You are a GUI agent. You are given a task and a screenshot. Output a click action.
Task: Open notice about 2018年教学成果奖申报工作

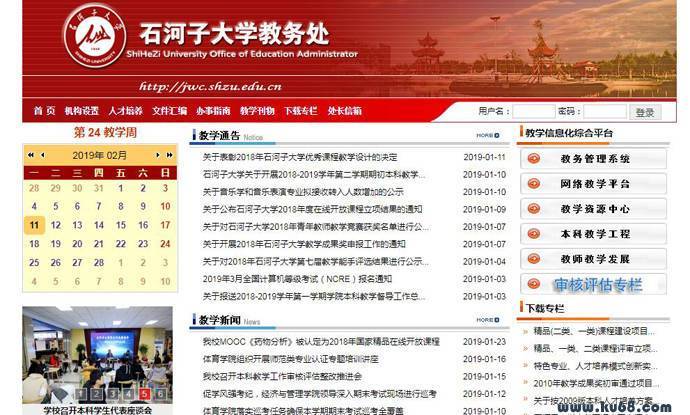(x=304, y=244)
